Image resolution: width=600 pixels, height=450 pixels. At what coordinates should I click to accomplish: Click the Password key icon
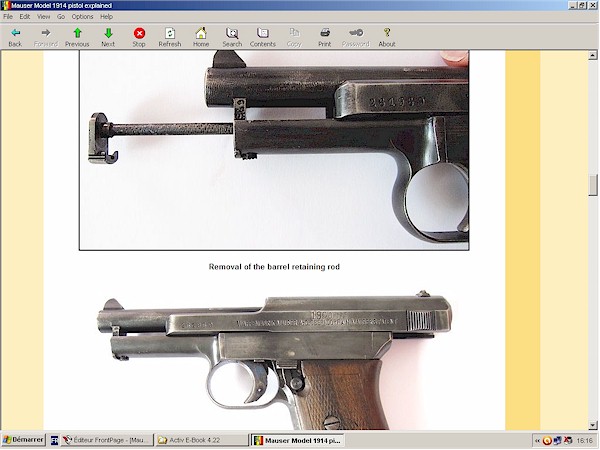click(x=356, y=33)
